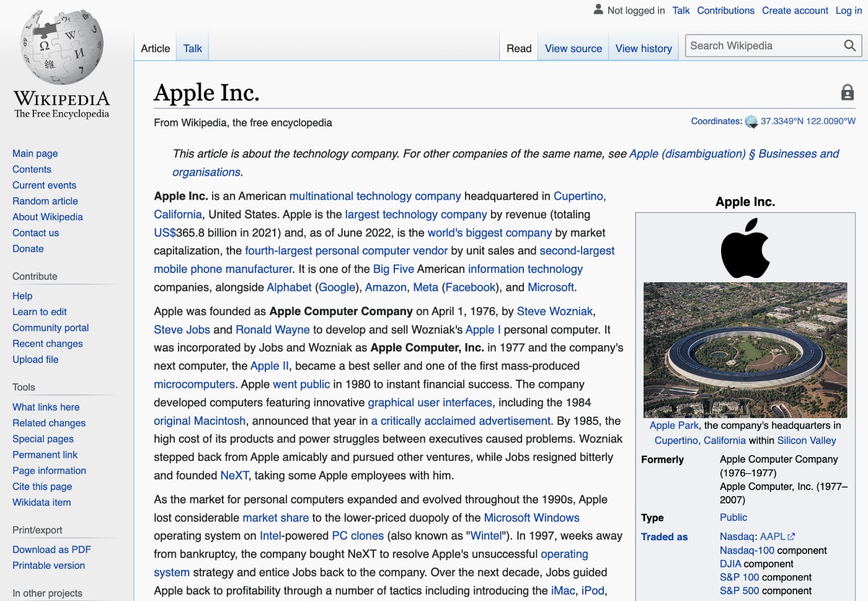Open the original Macintosh link
This screenshot has width=868, height=601.
point(200,421)
